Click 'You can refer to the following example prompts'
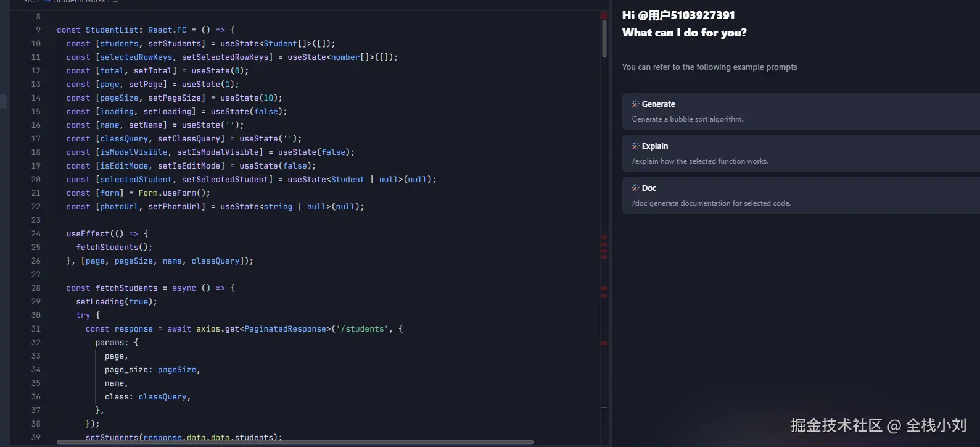This screenshot has height=447, width=980. click(709, 67)
